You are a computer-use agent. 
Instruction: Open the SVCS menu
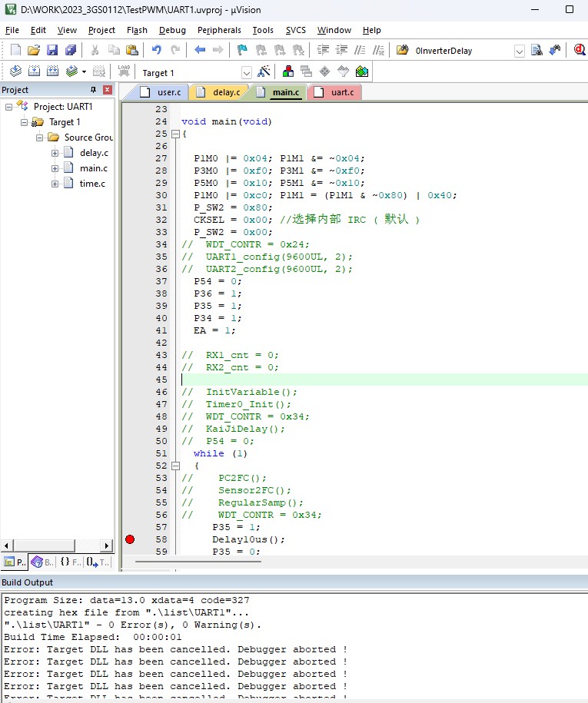(296, 30)
